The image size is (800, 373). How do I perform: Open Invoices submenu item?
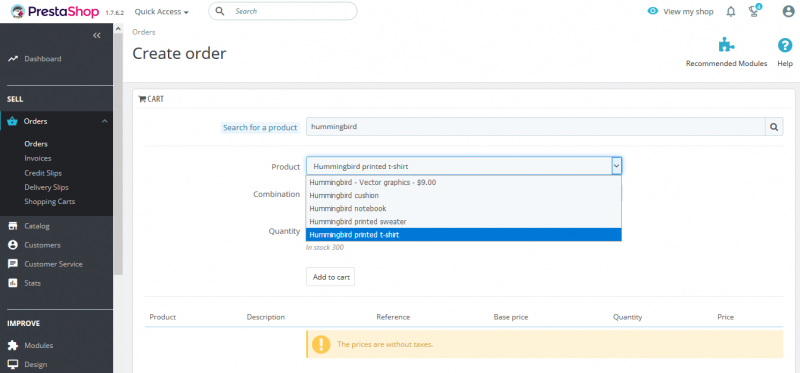coord(38,158)
